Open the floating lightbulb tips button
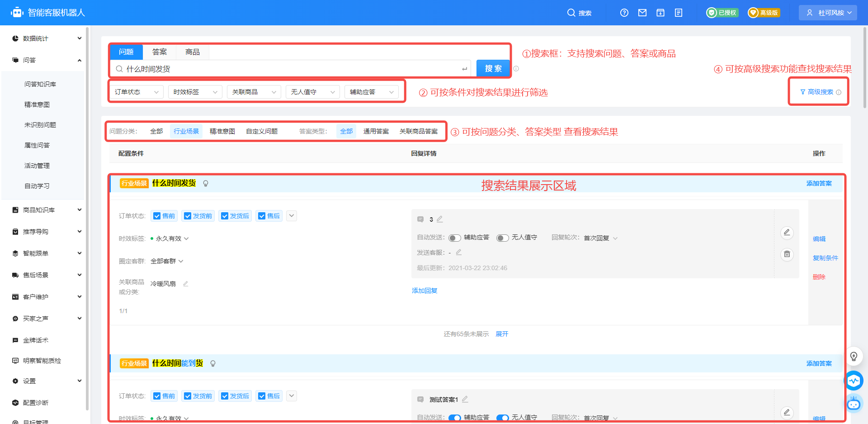 pos(854,357)
